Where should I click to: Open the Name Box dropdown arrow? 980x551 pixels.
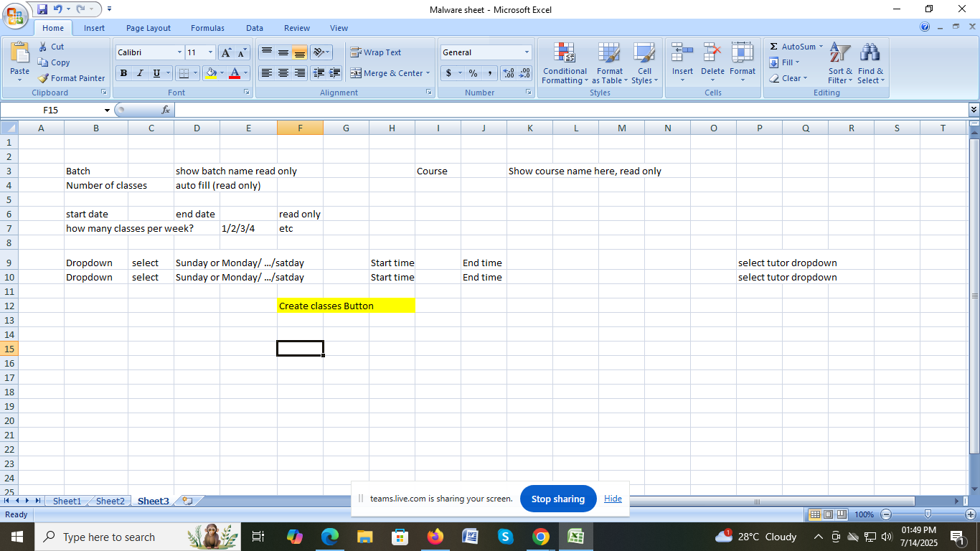(107, 110)
